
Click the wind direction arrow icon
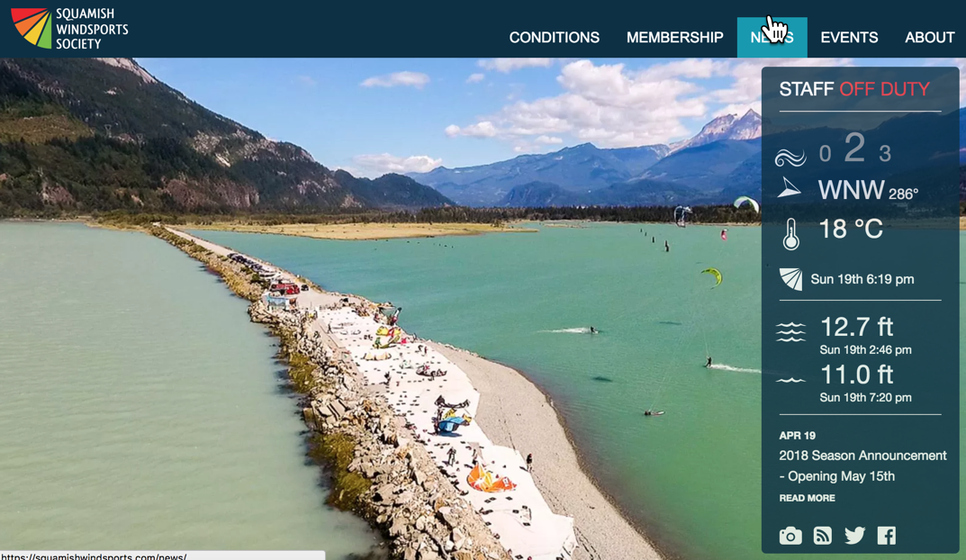(790, 188)
